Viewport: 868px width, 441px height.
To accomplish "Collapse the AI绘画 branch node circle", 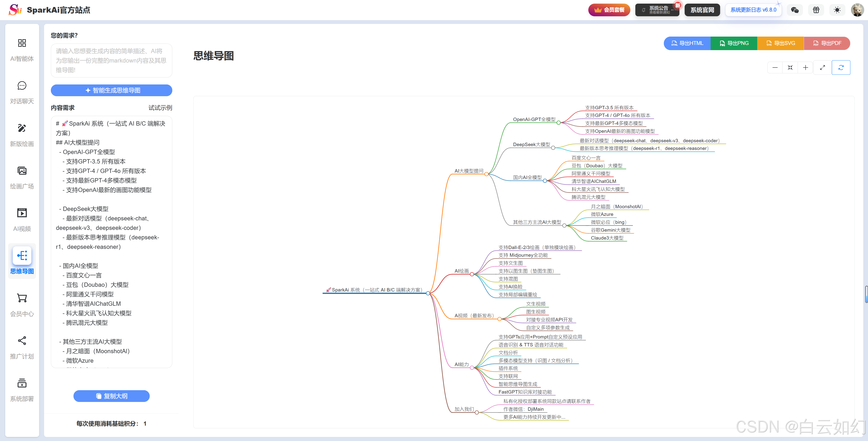I will (x=472, y=274).
